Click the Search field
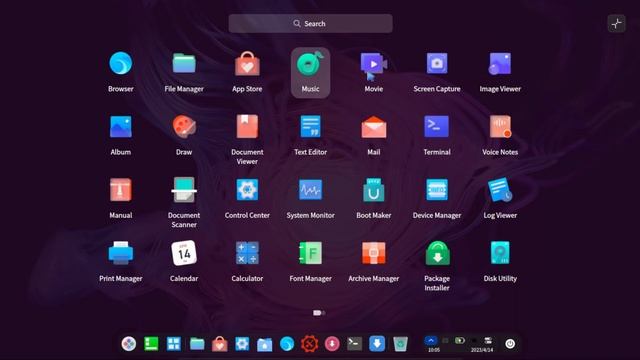Image resolution: width=640 pixels, height=360 pixels. click(x=311, y=24)
